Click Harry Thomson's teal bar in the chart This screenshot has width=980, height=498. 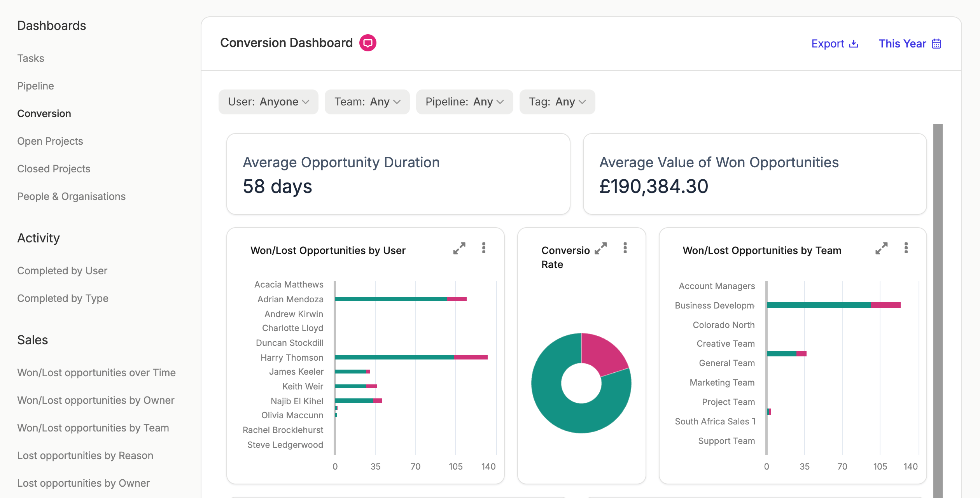[394, 357]
